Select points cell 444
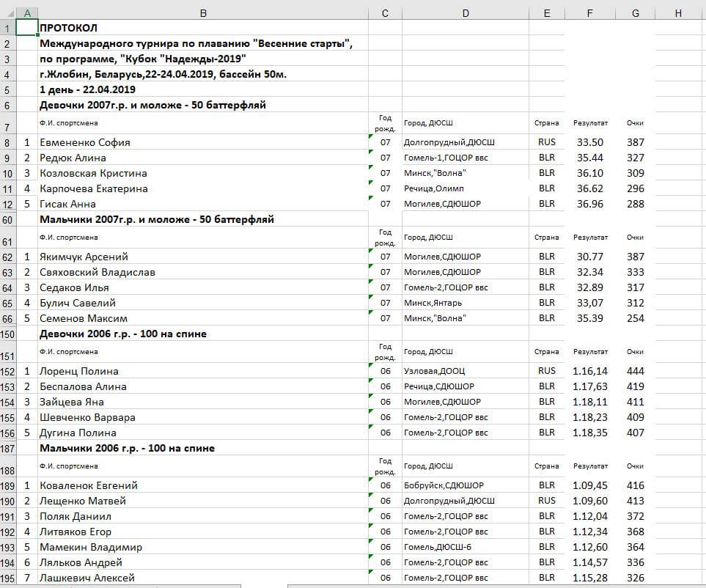Image resolution: width=706 pixels, height=588 pixels. [x=636, y=371]
